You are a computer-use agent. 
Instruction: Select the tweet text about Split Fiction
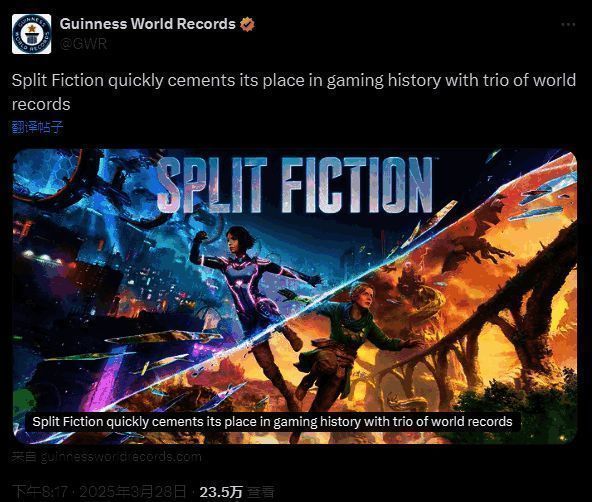pyautogui.click(x=294, y=92)
